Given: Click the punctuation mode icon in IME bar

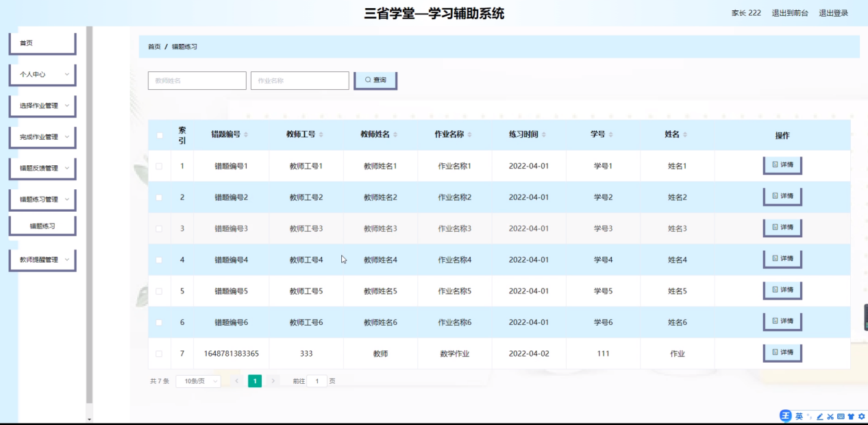Looking at the screenshot, I should 809,417.
